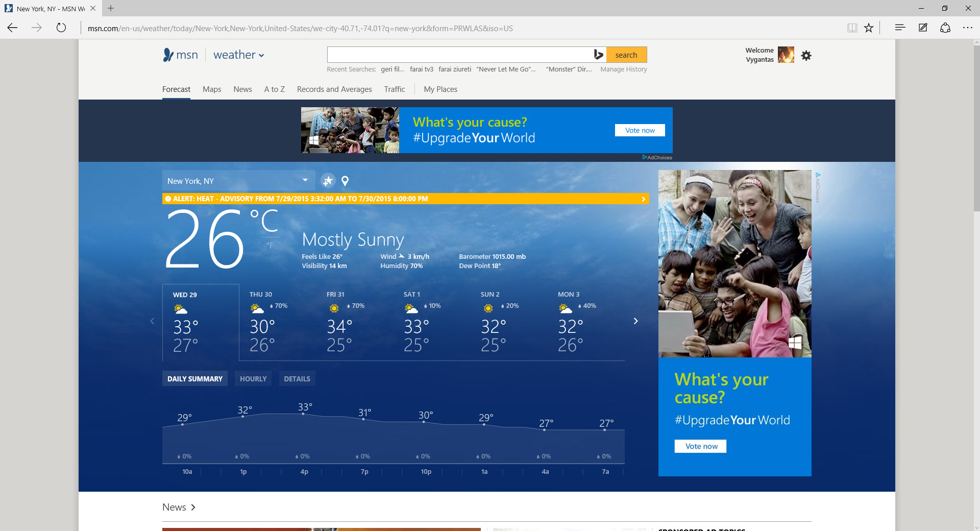This screenshot has height=531, width=980.
Task: Open the Maps navigation tab
Action: (212, 89)
